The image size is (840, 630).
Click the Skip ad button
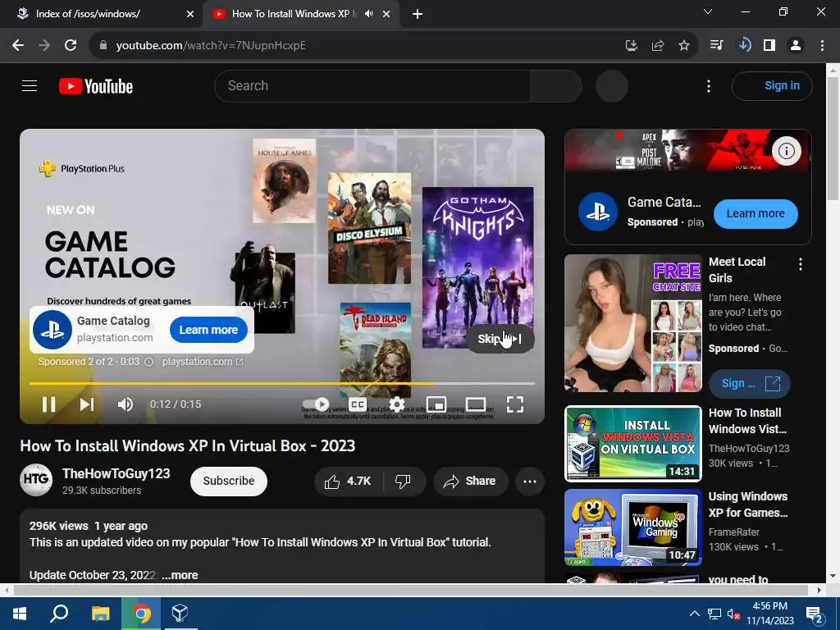500,339
